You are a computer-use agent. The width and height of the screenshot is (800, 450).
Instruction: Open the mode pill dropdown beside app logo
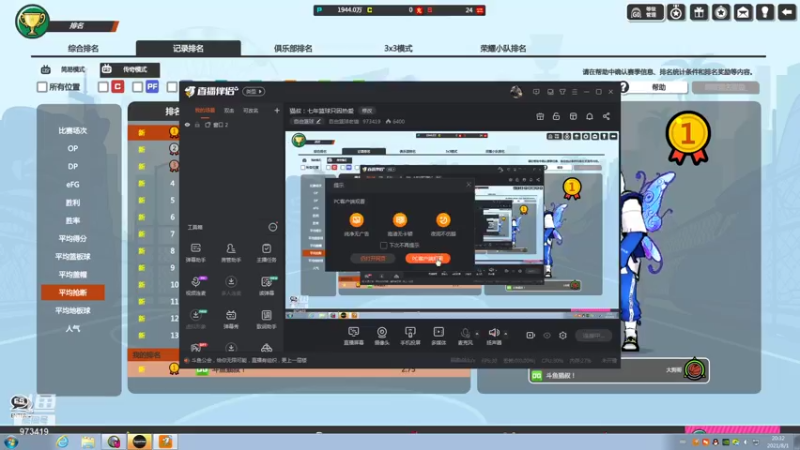254,92
